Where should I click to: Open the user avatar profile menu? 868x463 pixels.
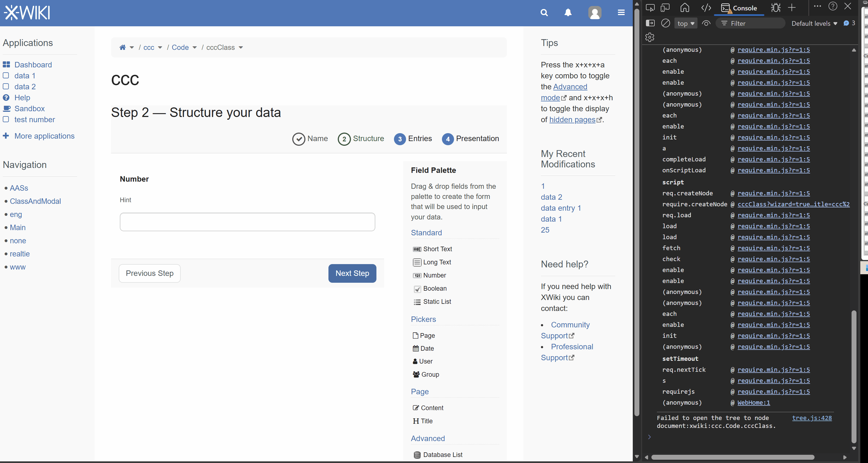click(594, 13)
